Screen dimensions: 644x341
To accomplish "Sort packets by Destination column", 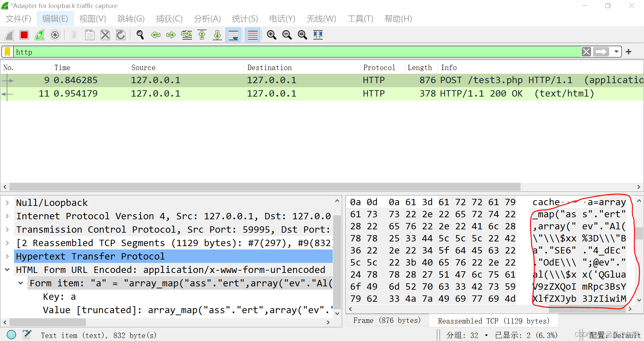I will point(303,68).
